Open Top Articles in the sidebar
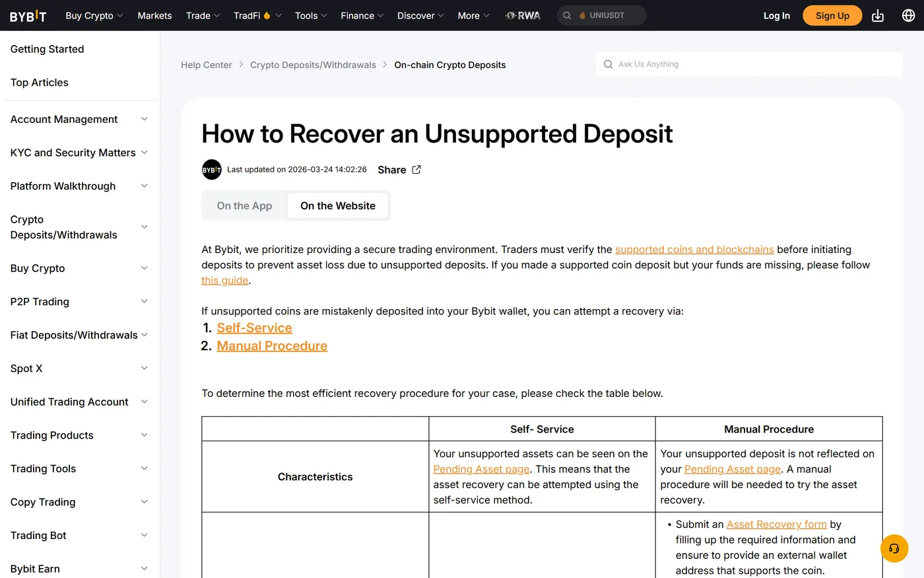924x578 pixels. coord(40,83)
